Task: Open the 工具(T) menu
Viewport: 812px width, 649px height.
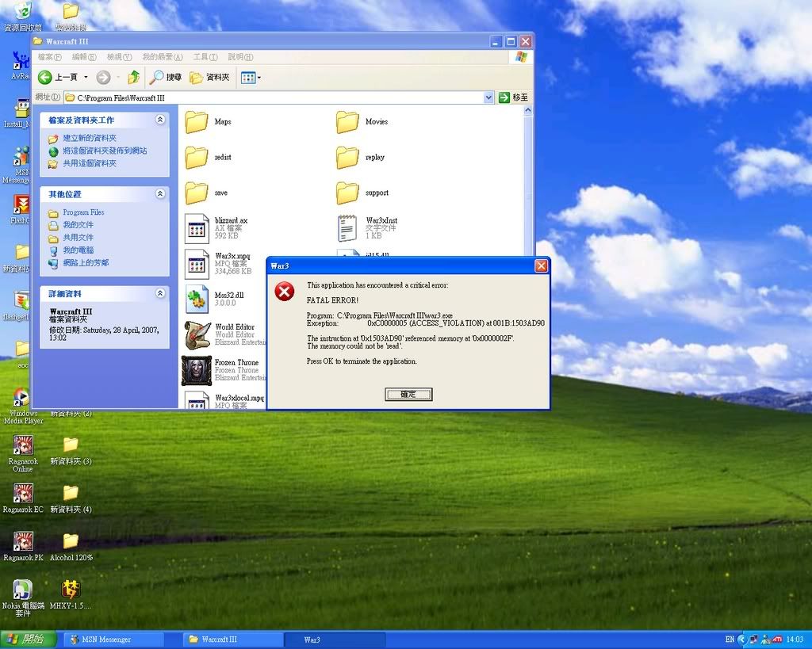Action: [x=205, y=57]
